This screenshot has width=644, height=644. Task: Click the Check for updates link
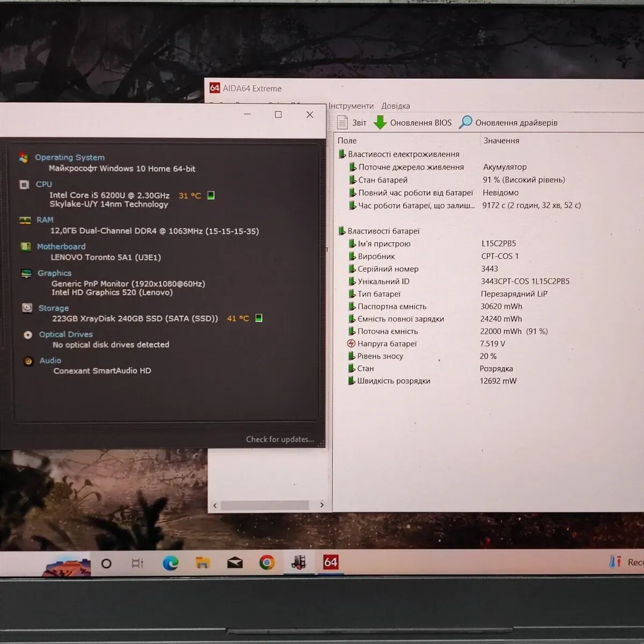tap(280, 439)
